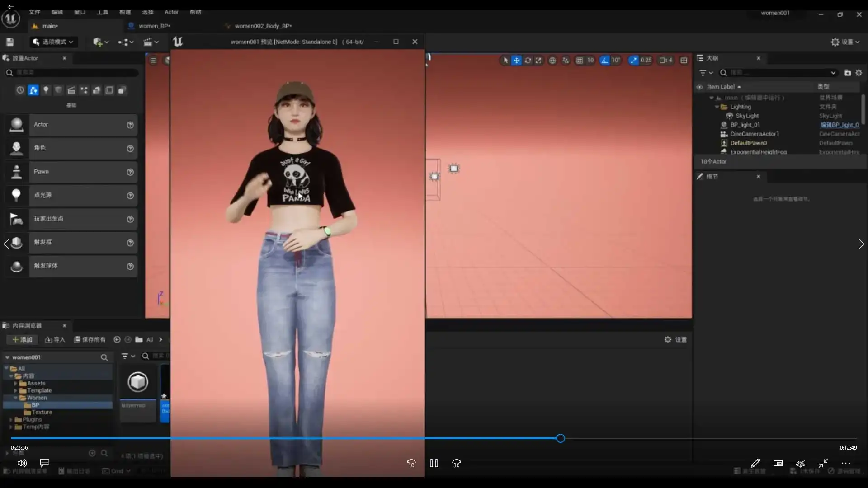
Task: Activate the translate (move) gizmo tool
Action: pos(516,60)
